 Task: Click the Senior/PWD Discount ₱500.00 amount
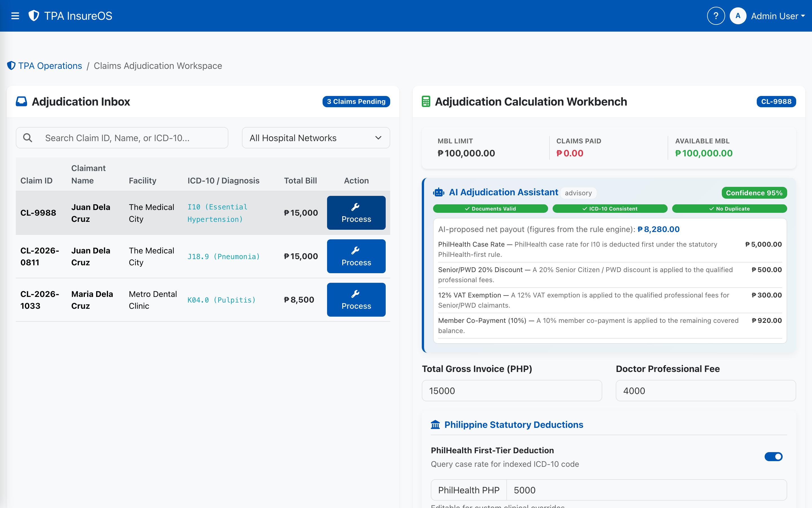pos(767,270)
